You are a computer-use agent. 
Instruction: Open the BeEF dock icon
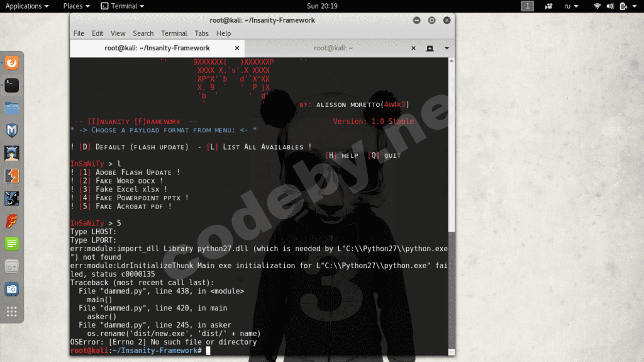pos(11,199)
